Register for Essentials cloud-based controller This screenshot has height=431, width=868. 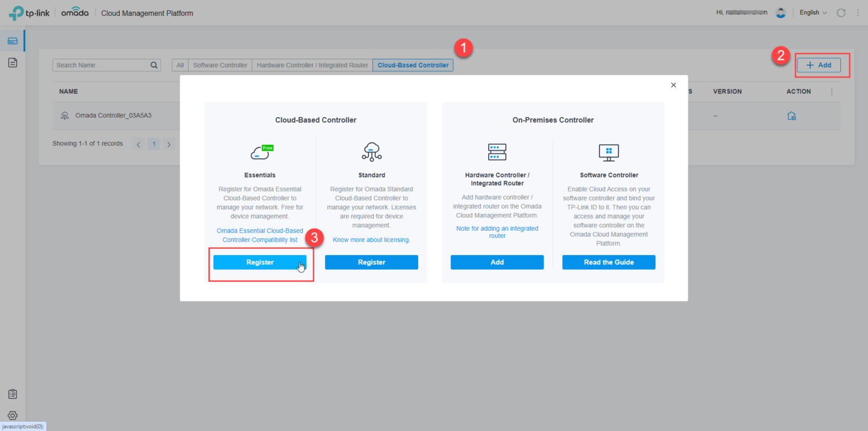click(x=259, y=262)
